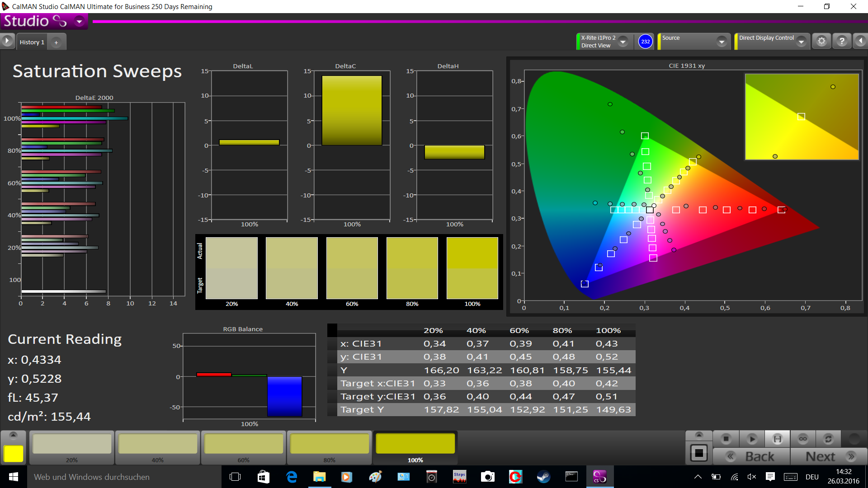The image size is (868, 488).
Task: Open the settings gear icon
Action: [x=821, y=42]
